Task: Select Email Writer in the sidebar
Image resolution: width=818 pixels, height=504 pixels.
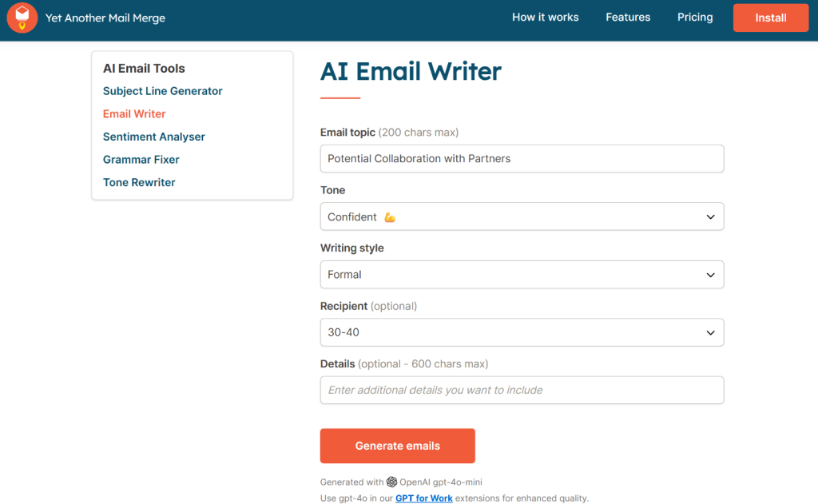Action: coord(134,113)
